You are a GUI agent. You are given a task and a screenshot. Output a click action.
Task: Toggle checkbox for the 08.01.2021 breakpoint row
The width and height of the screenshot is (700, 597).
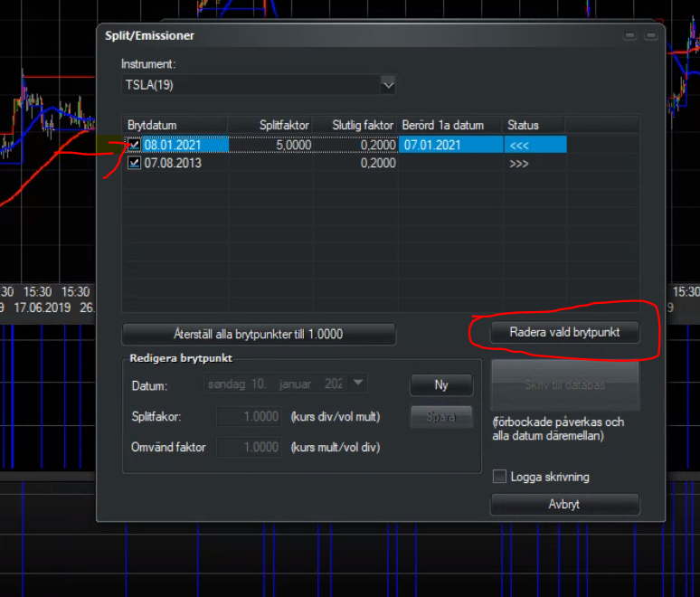pyautogui.click(x=134, y=145)
